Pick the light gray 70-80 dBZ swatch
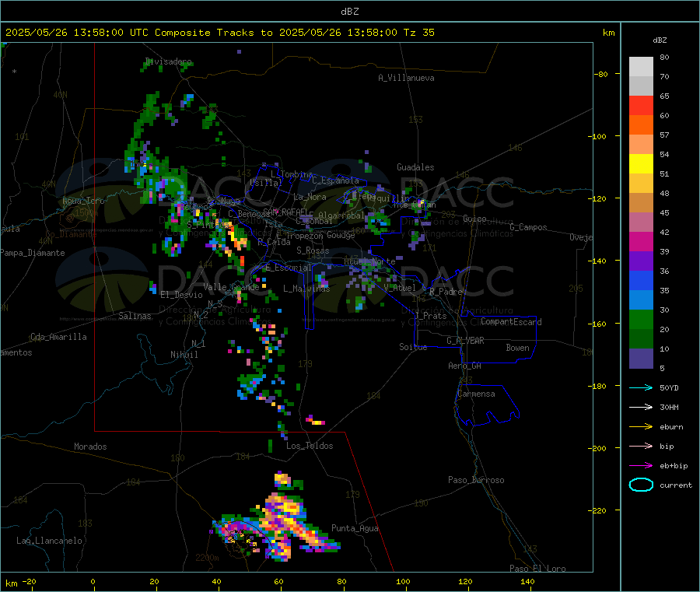The height and width of the screenshot is (592, 700). (x=641, y=67)
